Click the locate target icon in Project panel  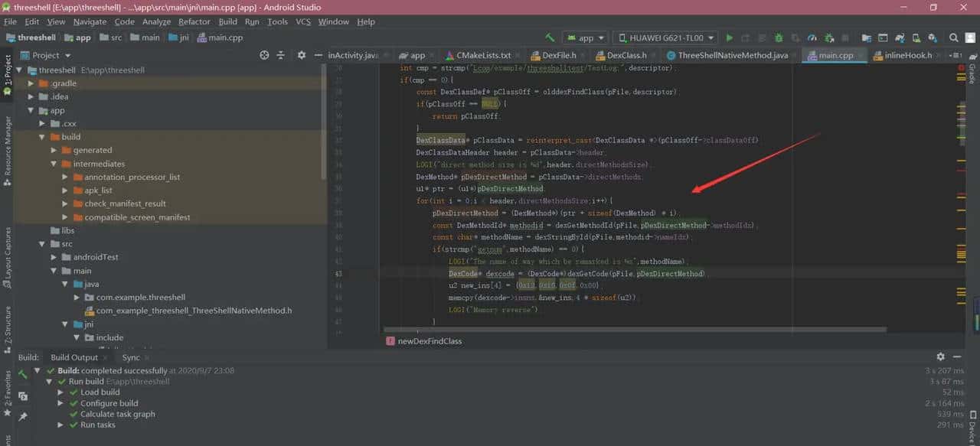(265, 55)
